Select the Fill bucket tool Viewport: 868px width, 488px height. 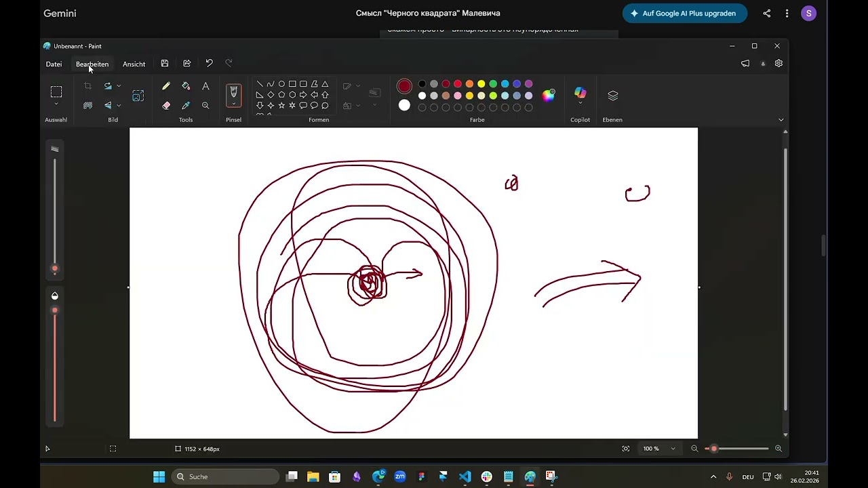coord(186,86)
